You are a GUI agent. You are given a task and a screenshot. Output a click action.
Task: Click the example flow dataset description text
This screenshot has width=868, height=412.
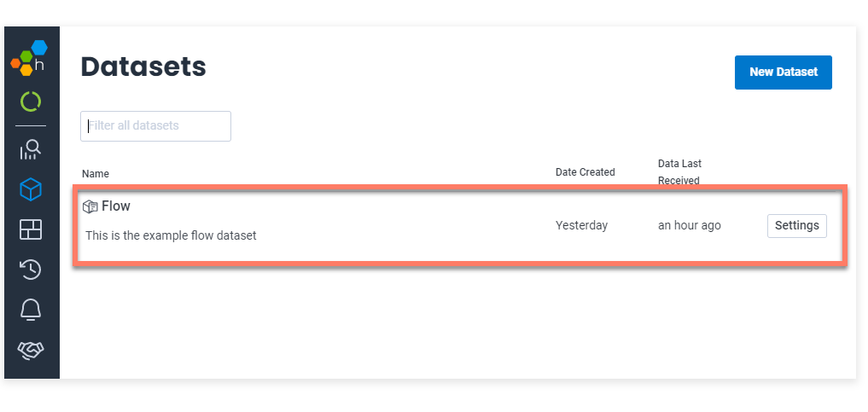point(171,235)
